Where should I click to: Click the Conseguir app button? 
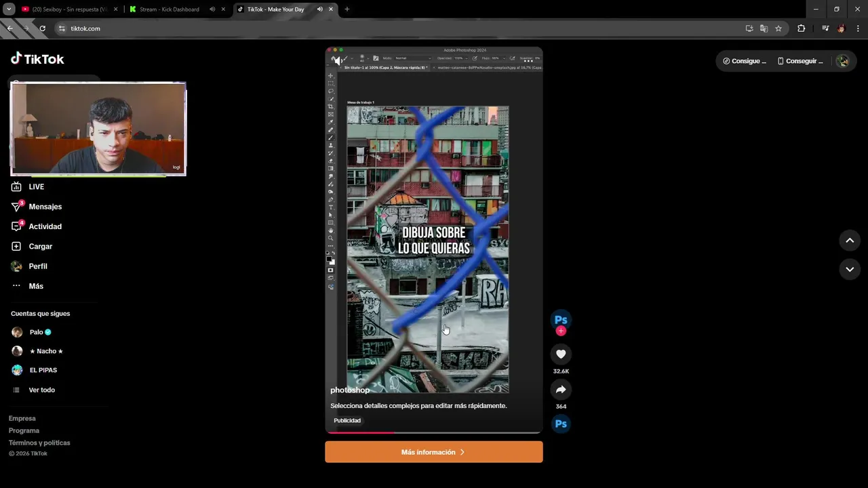coord(800,61)
